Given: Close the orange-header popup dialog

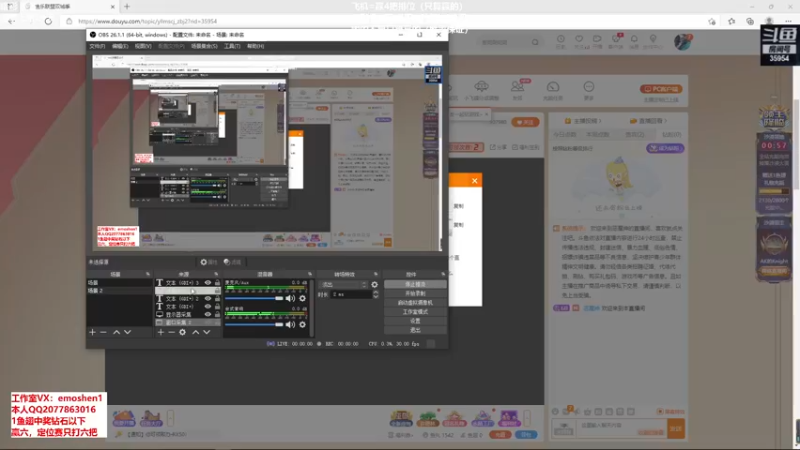Looking at the screenshot, I should point(474,181).
